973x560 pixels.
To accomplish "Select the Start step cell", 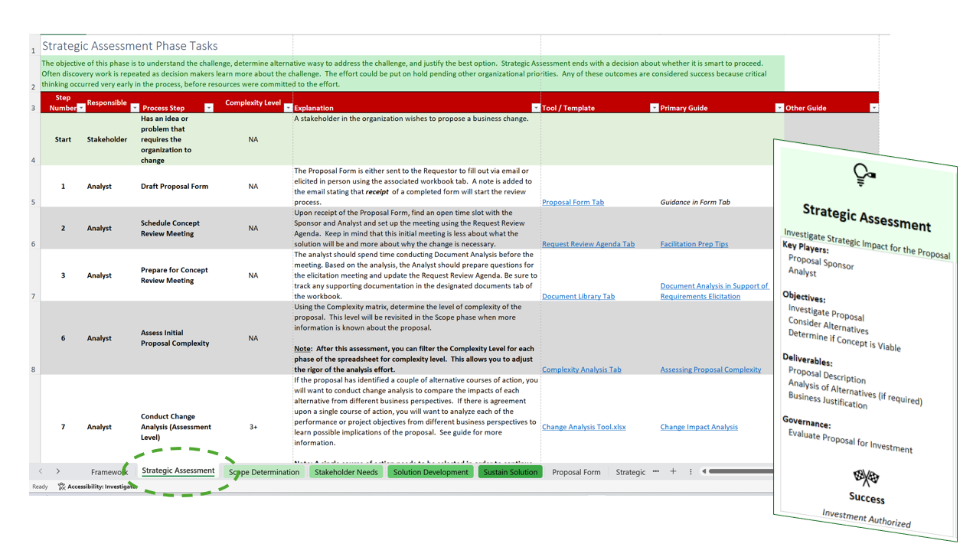I will pyautogui.click(x=63, y=139).
